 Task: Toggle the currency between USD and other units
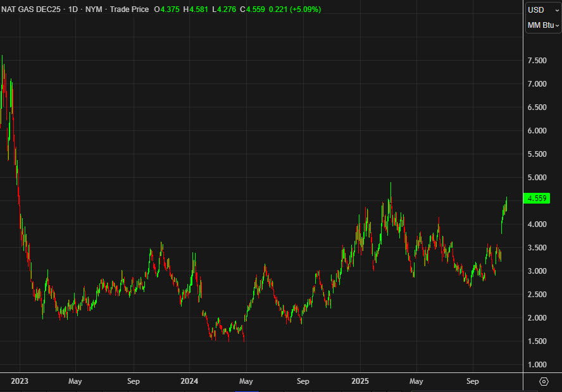[x=535, y=10]
